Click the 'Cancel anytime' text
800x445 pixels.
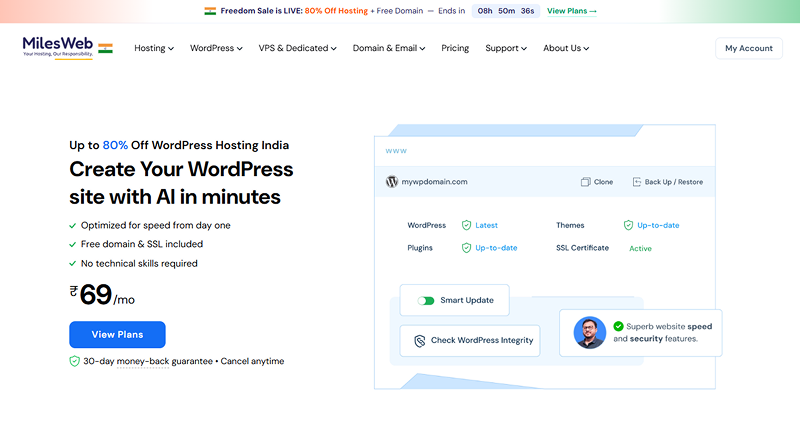tap(252, 361)
